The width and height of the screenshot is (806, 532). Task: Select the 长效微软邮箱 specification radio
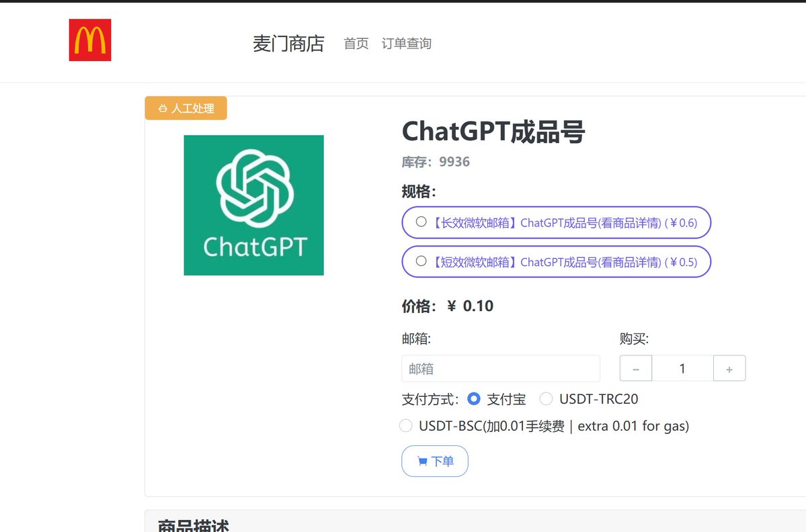421,222
